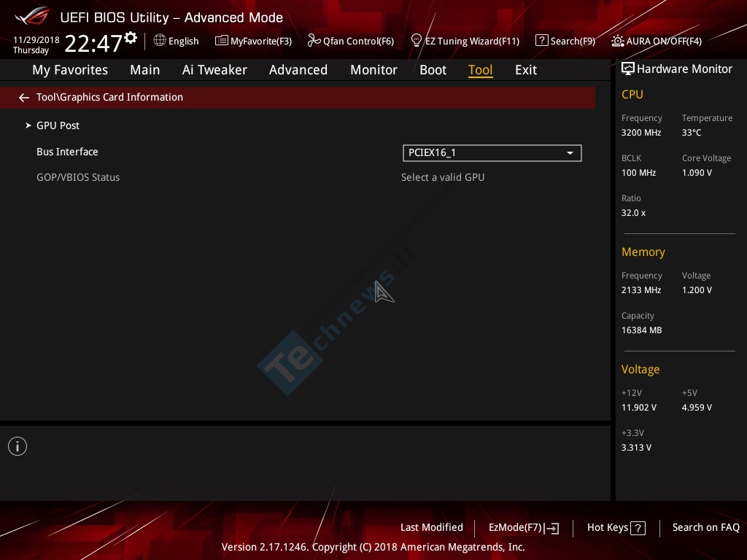Click the GOP/VBIOS Status label
The width and height of the screenshot is (747, 560).
[x=78, y=178]
